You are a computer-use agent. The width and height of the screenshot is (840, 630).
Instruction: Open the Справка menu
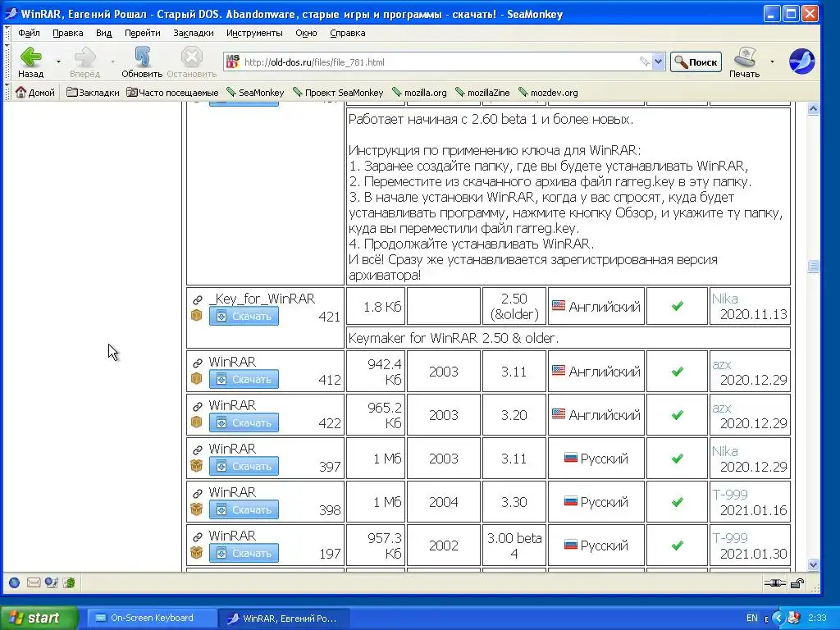[348, 33]
